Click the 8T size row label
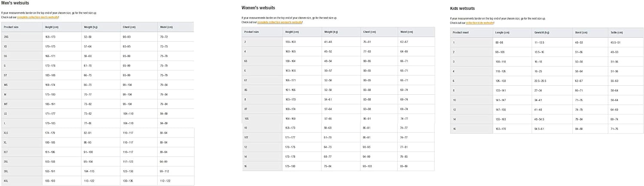644x186 pixels. (246, 109)
